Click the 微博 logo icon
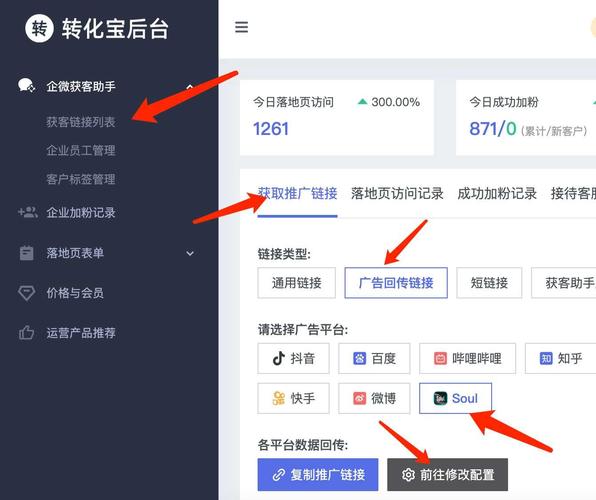Screen dimensions: 596x500 pos(360,398)
